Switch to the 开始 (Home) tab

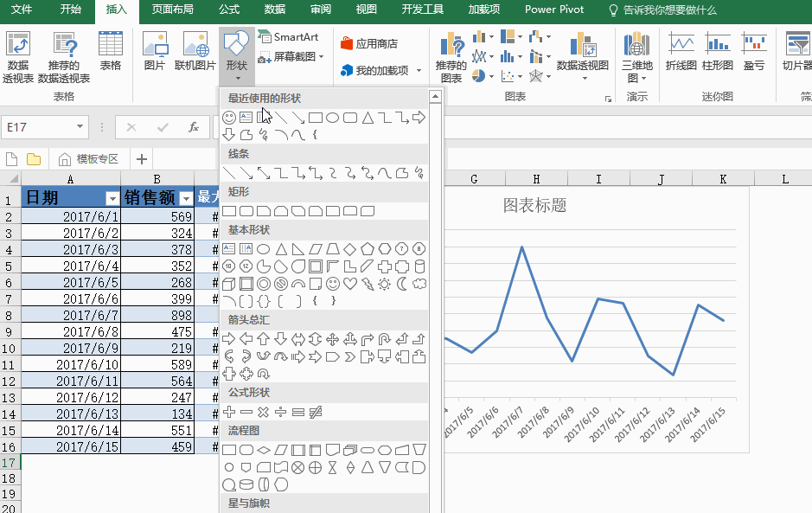click(70, 10)
